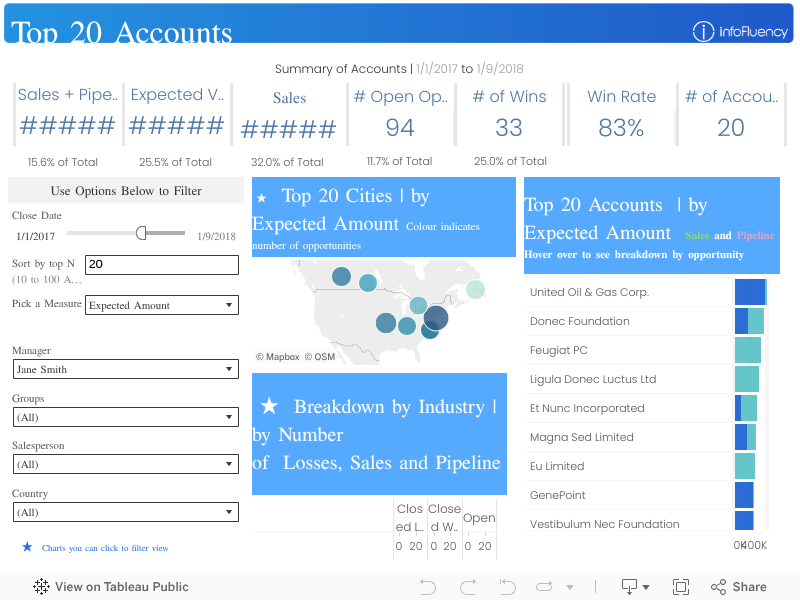800x600 pixels.
Task: Click the InfoFluency logo
Action: [x=740, y=32]
